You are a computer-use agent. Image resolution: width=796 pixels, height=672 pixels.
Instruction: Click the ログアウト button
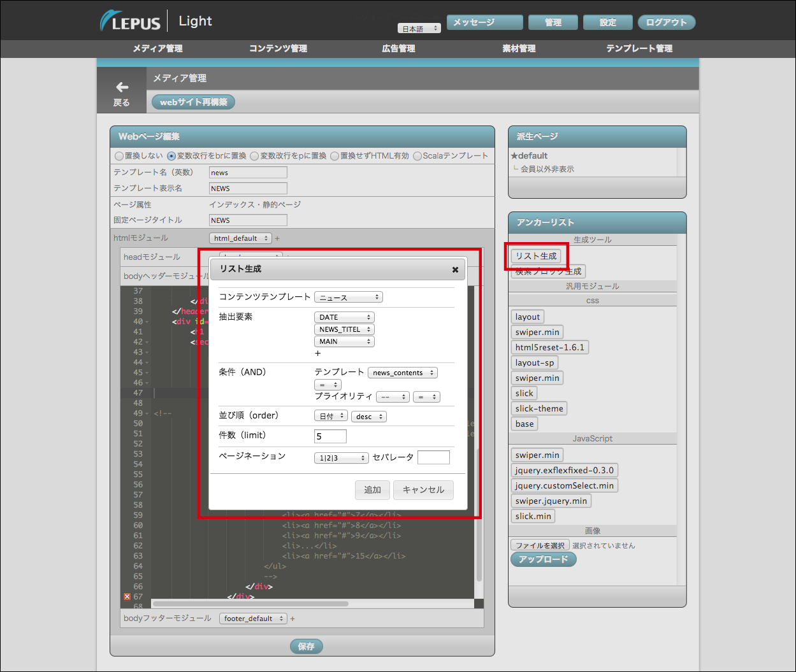coord(667,22)
